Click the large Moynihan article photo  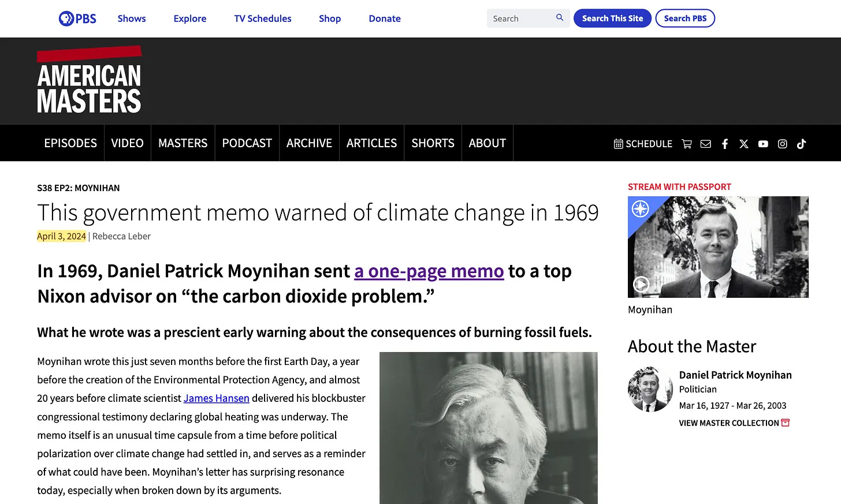coord(489,428)
